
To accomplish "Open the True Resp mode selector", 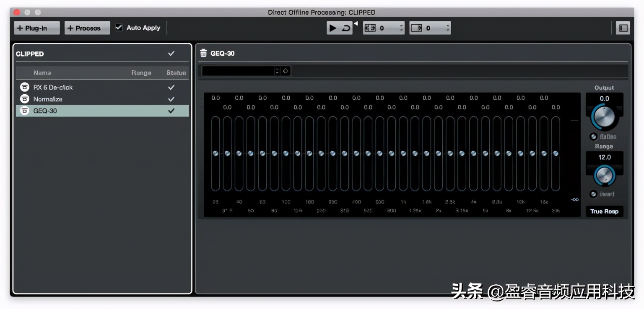I will (604, 211).
